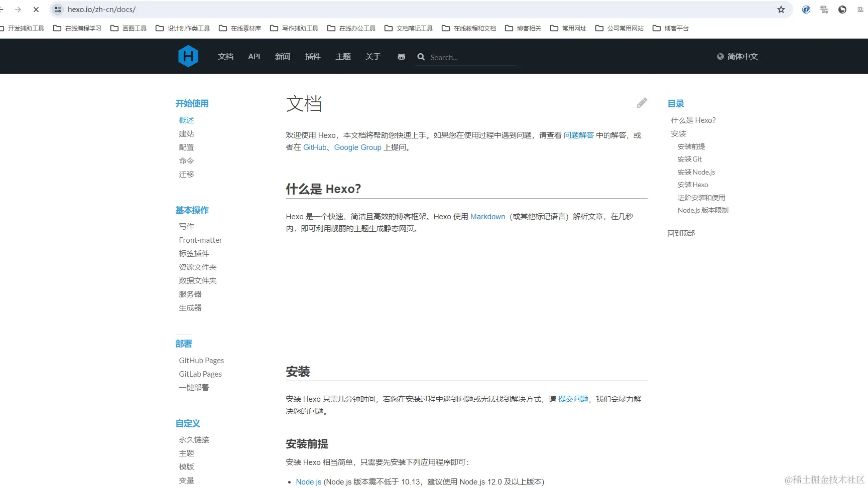Image resolution: width=868 pixels, height=488 pixels.
Task: Bookmark this page with the star icon
Action: pyautogui.click(x=781, y=9)
